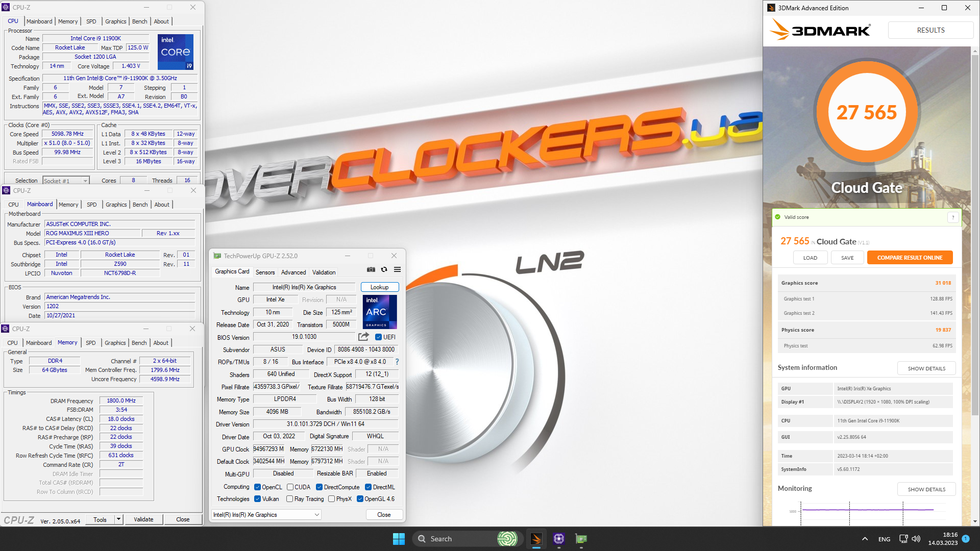
Task: Open the SPD tab in the CPU-Z Memory window
Action: pyautogui.click(x=91, y=343)
